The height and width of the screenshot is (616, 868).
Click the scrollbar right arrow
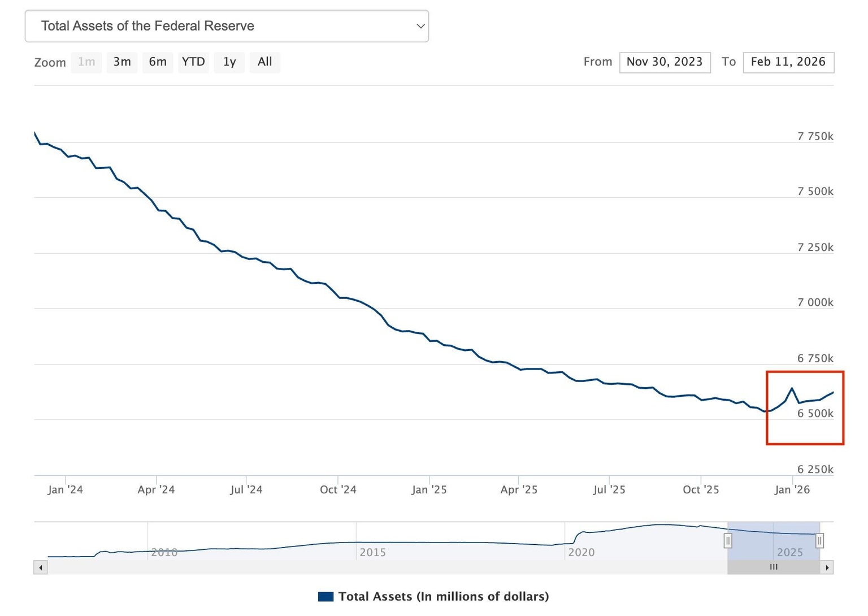(827, 567)
